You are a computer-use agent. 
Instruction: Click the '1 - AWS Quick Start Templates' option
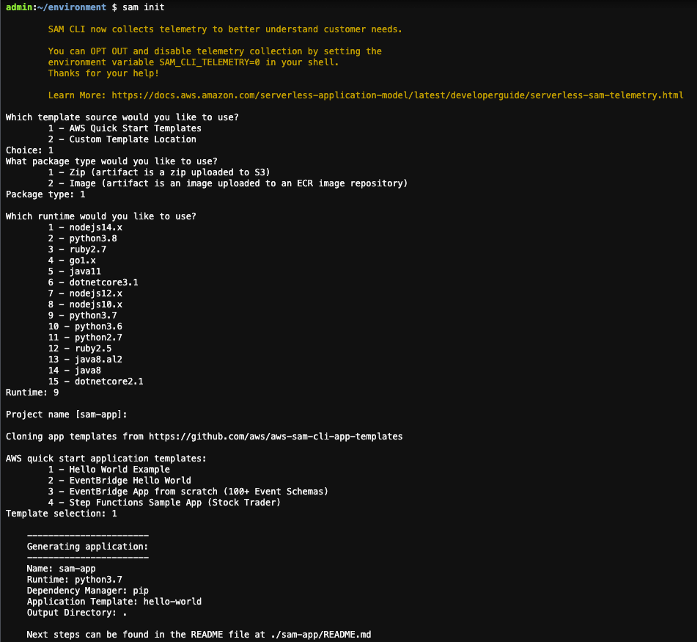[x=124, y=128]
